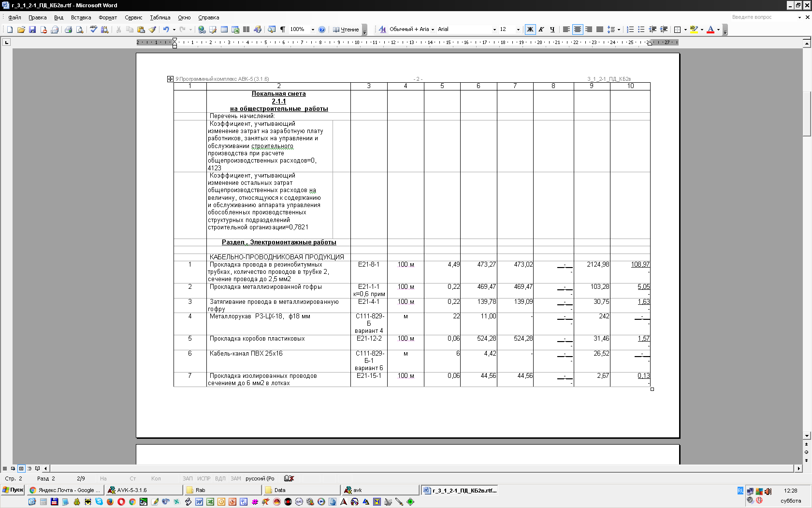Switch to Чтение reading mode

[346, 30]
